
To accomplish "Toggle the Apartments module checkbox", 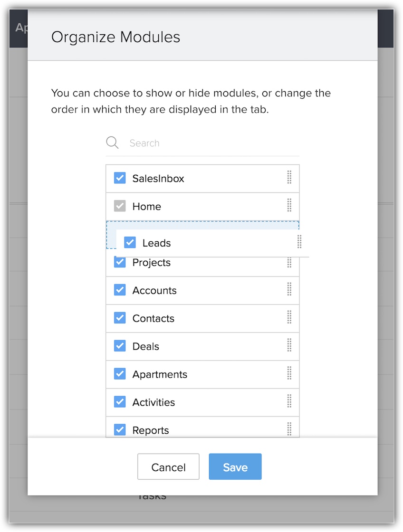I will pos(120,374).
